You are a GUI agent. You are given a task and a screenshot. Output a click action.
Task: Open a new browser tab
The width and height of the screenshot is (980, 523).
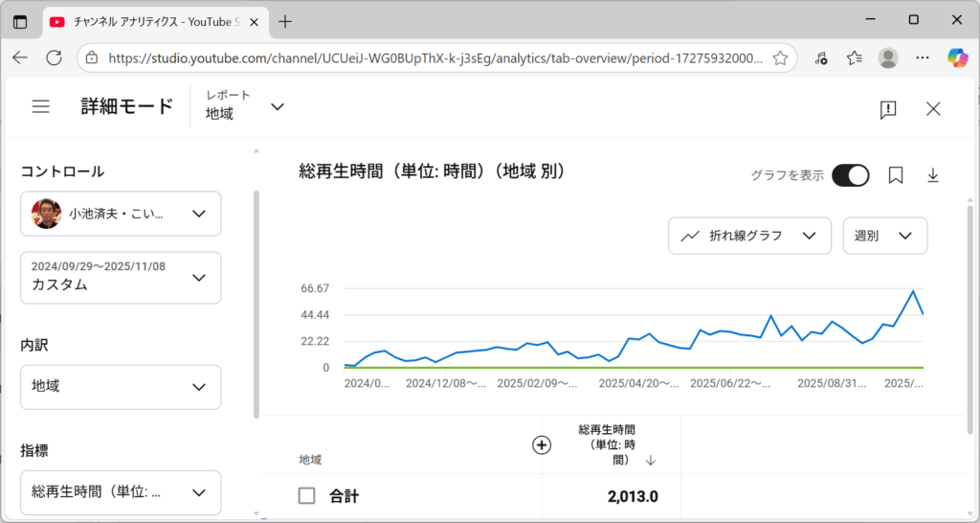click(284, 21)
